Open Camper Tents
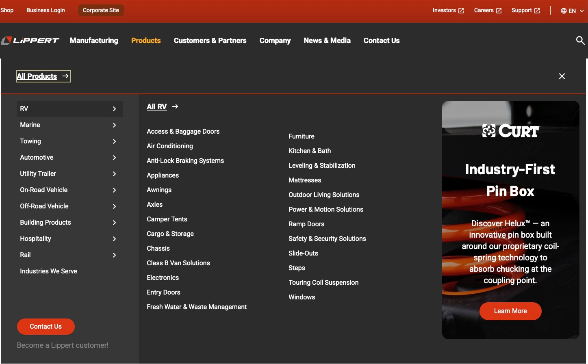The image size is (588, 364). [167, 219]
